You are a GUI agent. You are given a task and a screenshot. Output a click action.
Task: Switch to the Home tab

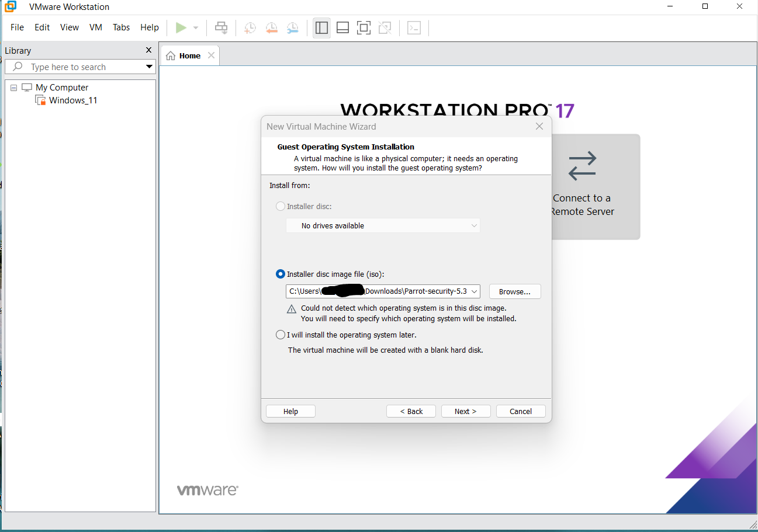190,55
